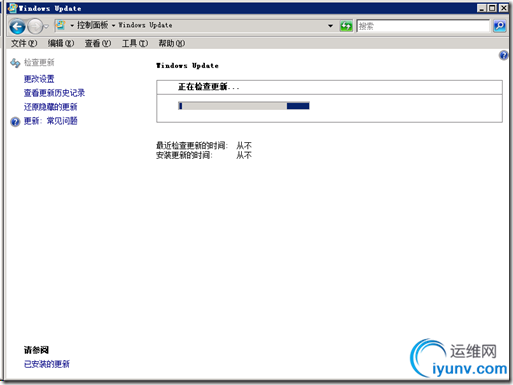Click the Control Panel icon in address bar

coord(60,25)
